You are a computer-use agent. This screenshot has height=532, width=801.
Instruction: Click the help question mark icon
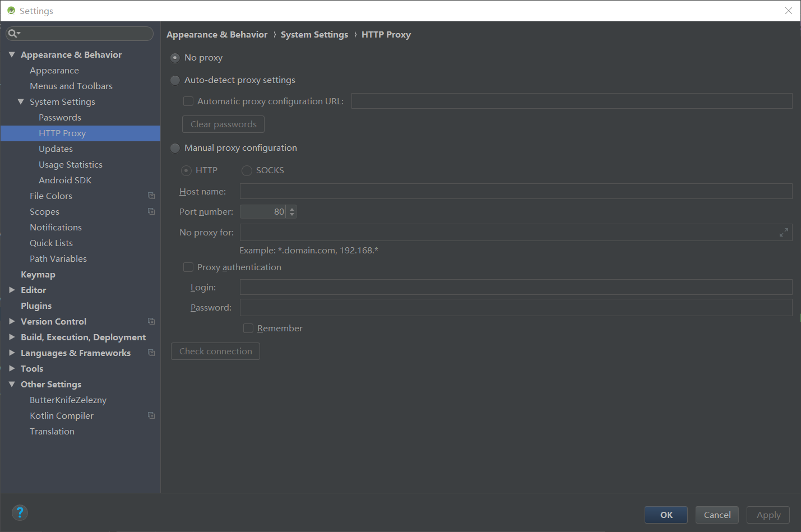20,512
